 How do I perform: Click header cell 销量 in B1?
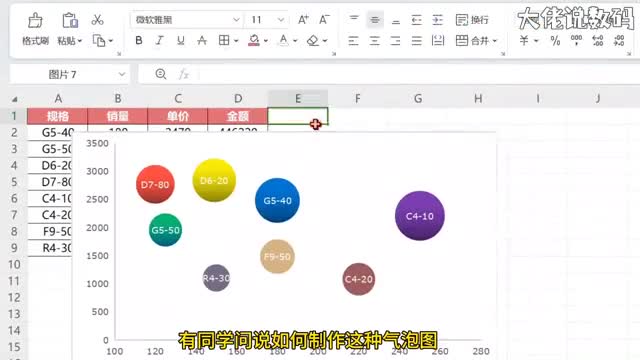pyautogui.click(x=118, y=116)
